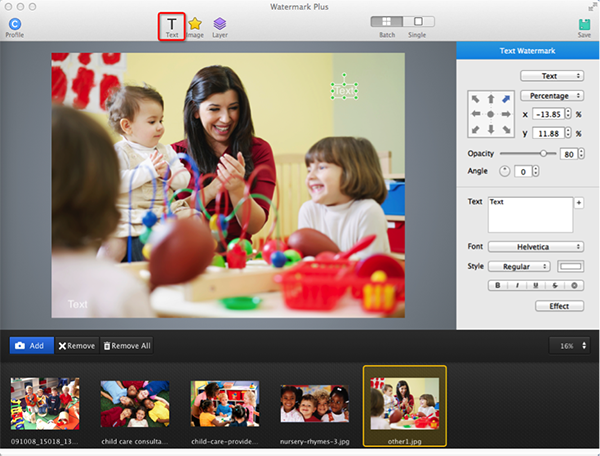Select the nursery-rhymes-3.jpg thumbnail
Viewport: 600px width, 456px height.
(x=314, y=403)
